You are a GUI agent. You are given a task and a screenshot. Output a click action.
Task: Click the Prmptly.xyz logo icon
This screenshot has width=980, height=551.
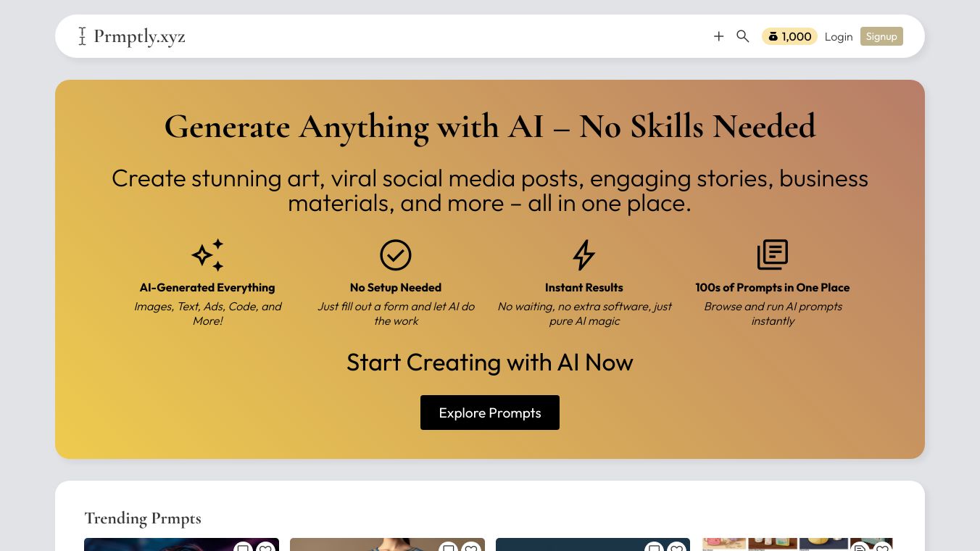coord(82,36)
